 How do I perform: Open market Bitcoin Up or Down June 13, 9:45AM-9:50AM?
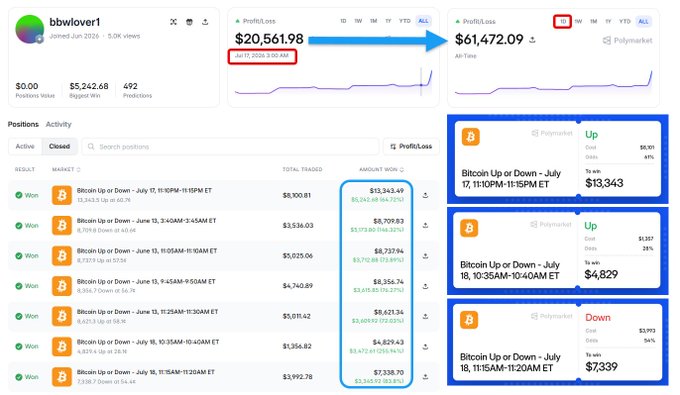click(x=146, y=281)
